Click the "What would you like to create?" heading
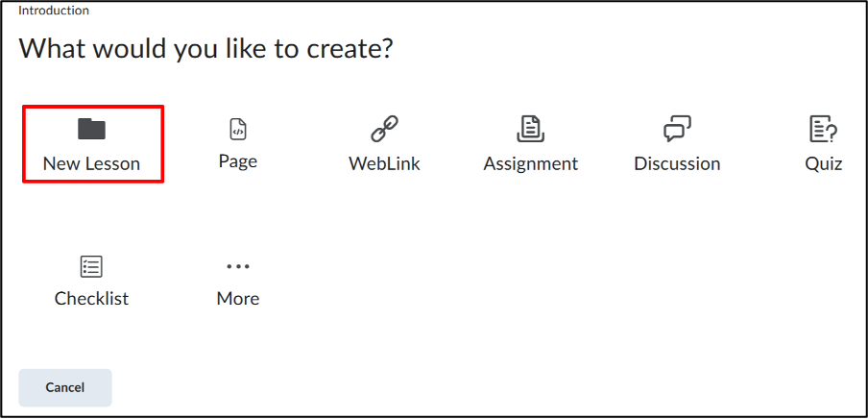This screenshot has width=868, height=419. [205, 49]
